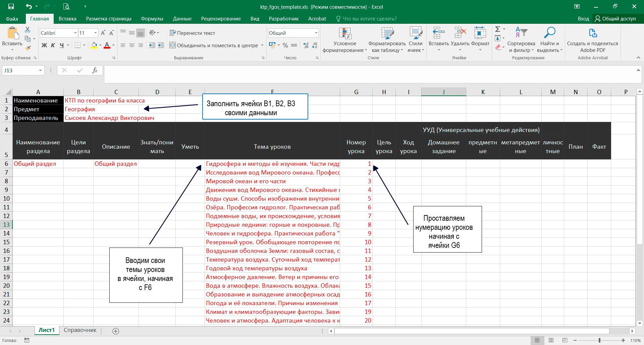Switch to the Справочник sheet tab

coord(80,330)
